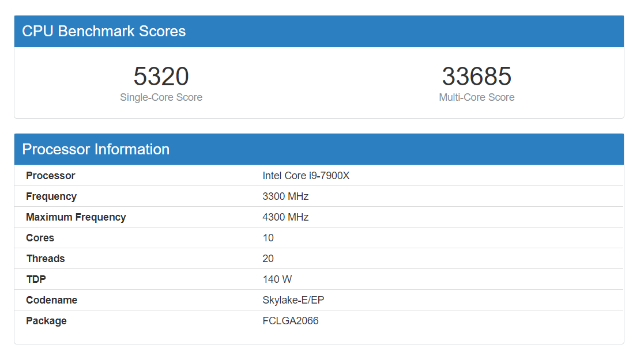This screenshot has height=360, width=644.
Task: Select the FCLGA2066 value
Action: (x=291, y=321)
